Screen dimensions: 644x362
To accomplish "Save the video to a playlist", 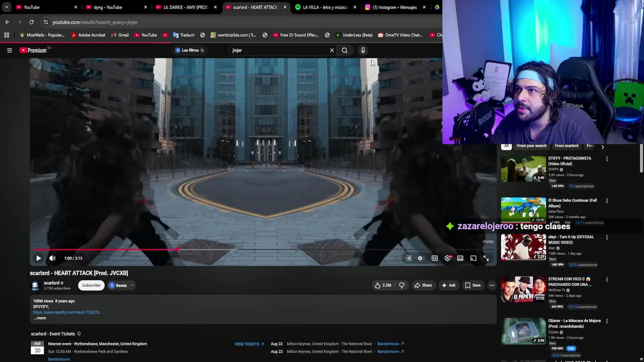I will pyautogui.click(x=473, y=286).
